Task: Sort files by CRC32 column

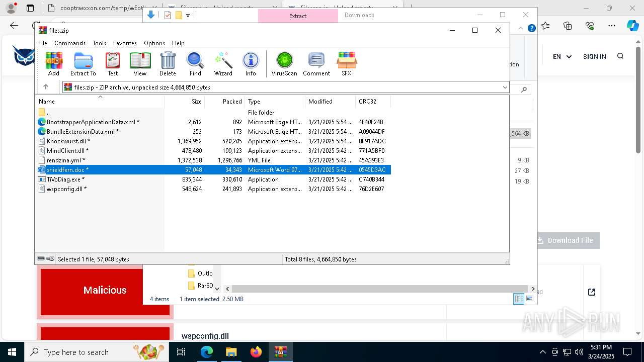Action: tap(373, 101)
